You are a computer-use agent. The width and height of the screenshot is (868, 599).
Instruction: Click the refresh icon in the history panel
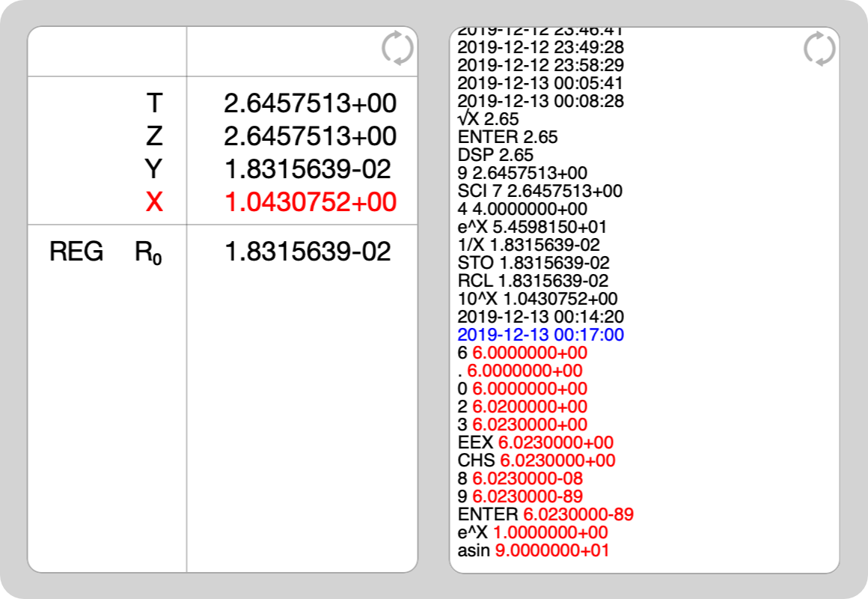819,49
